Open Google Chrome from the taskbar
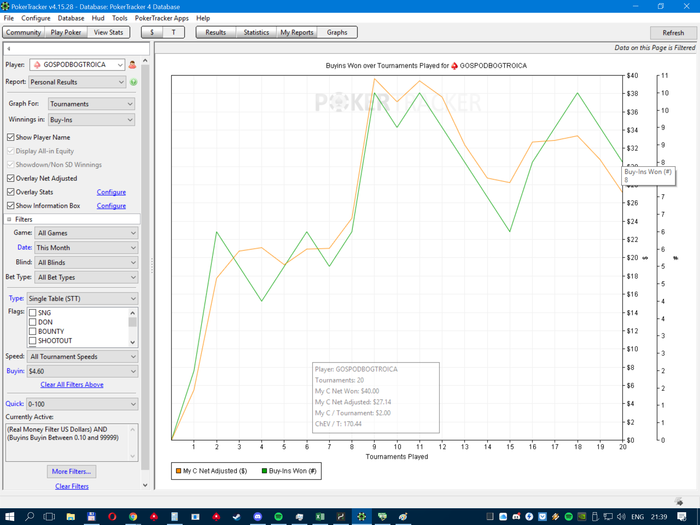Screen dimensions: 700x525 click(133, 517)
